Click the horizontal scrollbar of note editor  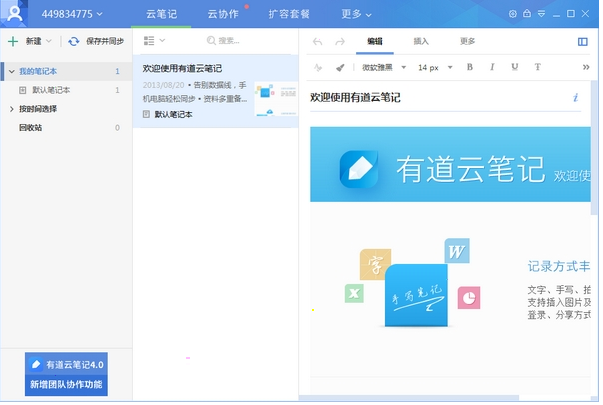409,398
